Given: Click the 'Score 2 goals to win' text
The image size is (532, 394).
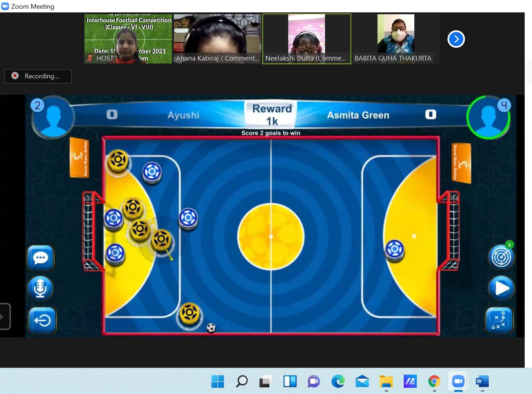Looking at the screenshot, I should [x=271, y=133].
